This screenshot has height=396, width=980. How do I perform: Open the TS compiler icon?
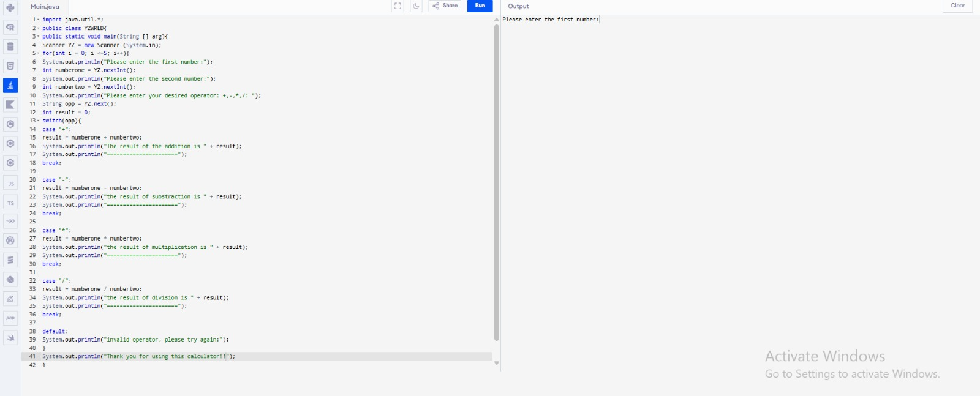(x=10, y=203)
